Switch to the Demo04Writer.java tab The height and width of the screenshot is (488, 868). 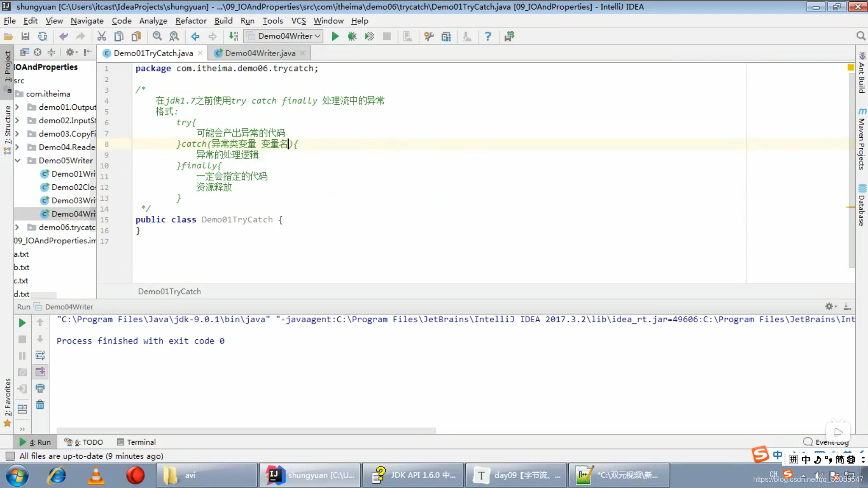coord(260,53)
